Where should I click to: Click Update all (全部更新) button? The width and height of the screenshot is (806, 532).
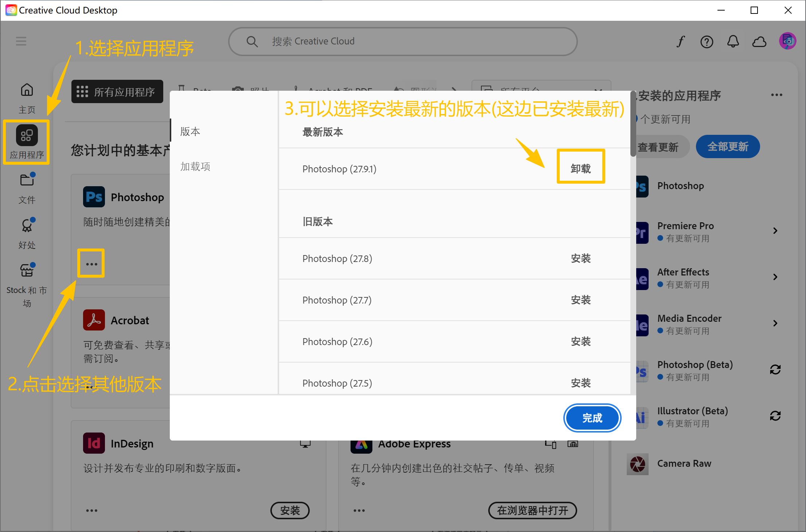click(728, 146)
